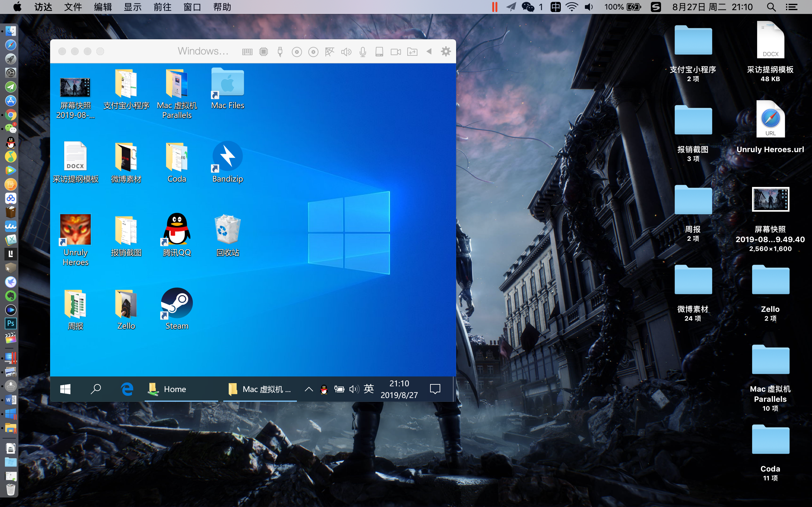Image resolution: width=812 pixels, height=507 pixels.
Task: Click the shared folder icon in Parallels toolbar
Action: point(412,52)
